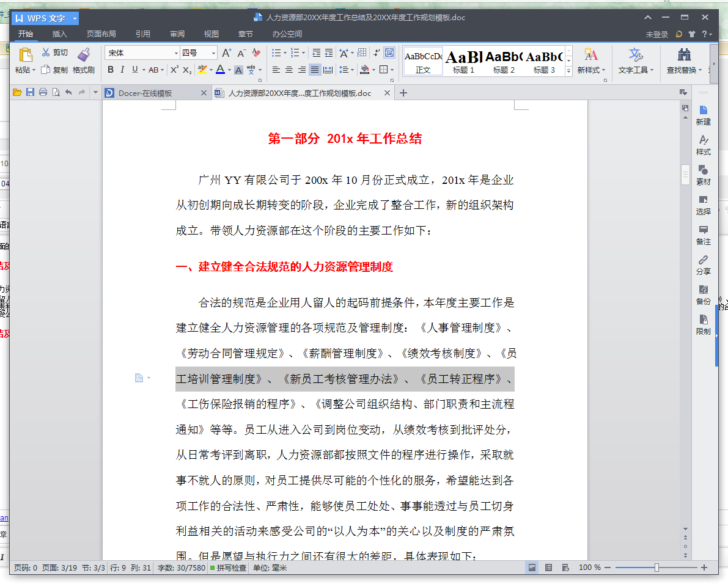The height and width of the screenshot is (584, 728).
Task: Expand the 文字工具 dropdown
Action: click(636, 70)
